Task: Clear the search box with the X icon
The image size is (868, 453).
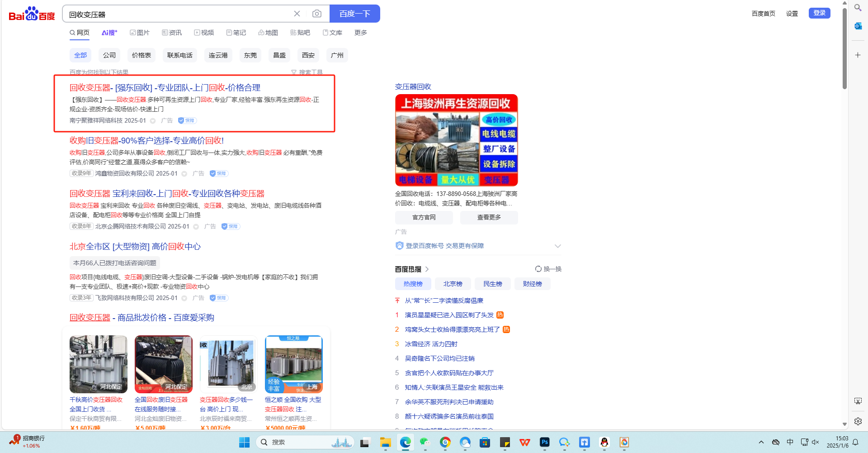Action: (x=297, y=14)
